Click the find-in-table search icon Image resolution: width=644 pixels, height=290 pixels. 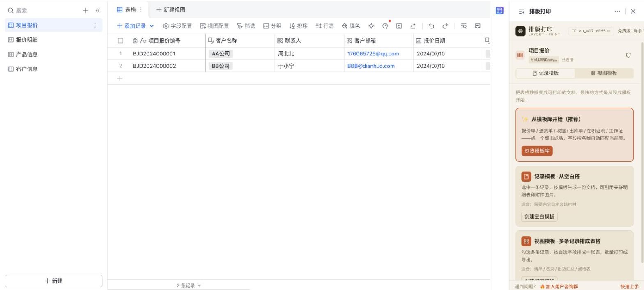click(464, 26)
